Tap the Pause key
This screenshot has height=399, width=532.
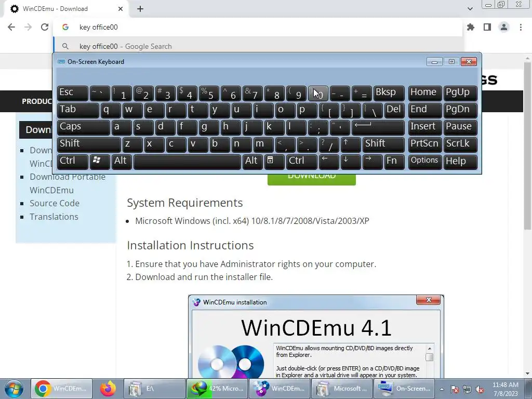pyautogui.click(x=460, y=127)
